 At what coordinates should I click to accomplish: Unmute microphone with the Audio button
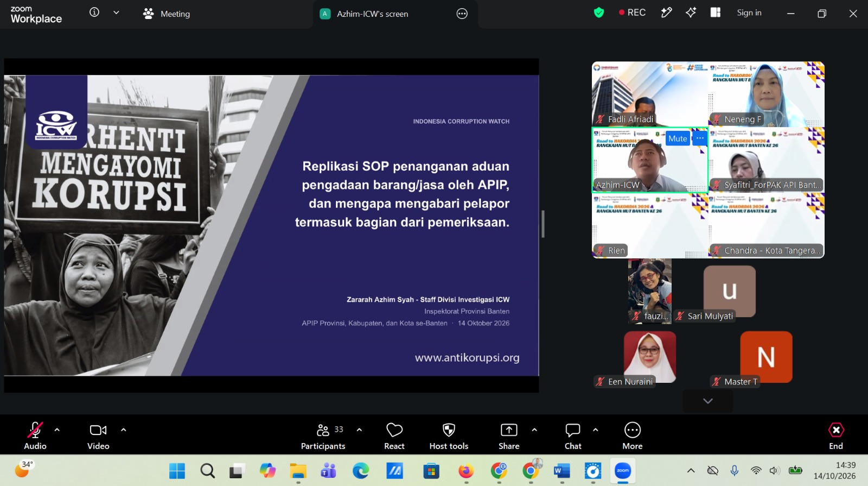35,435
